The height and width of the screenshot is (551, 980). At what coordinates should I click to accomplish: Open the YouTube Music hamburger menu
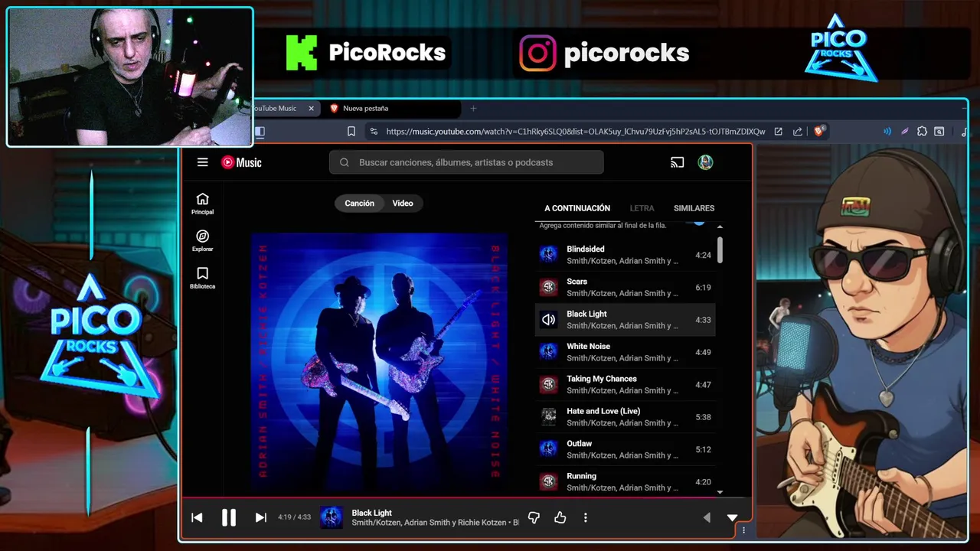click(x=202, y=162)
